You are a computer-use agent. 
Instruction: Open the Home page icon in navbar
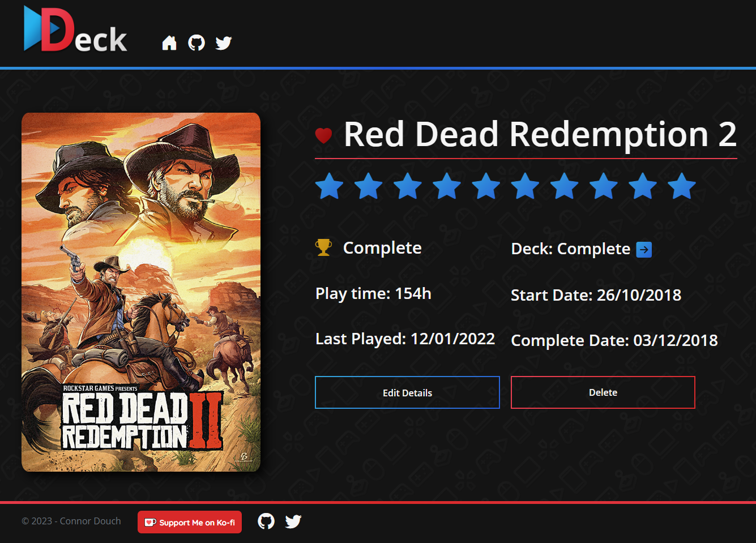(169, 42)
